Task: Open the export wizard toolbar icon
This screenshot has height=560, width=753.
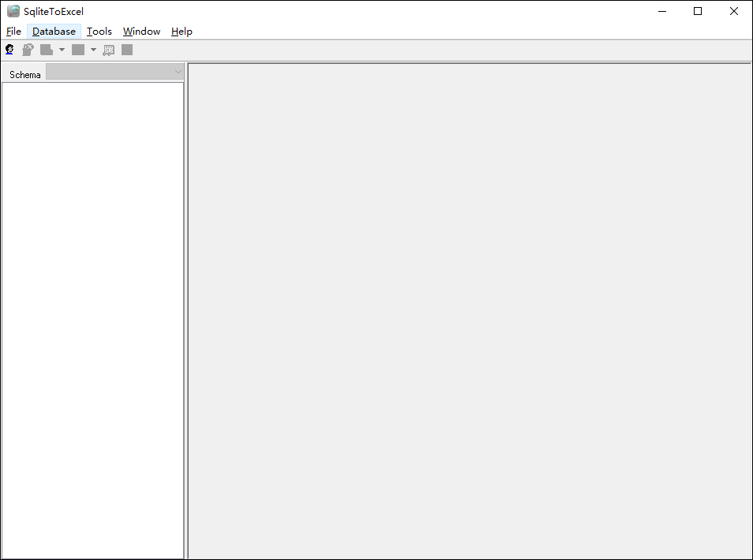Action: tap(108, 49)
